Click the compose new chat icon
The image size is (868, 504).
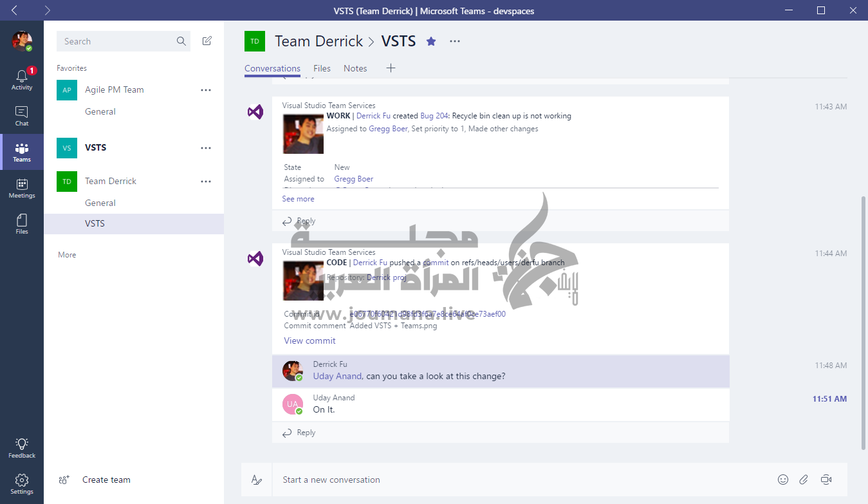(x=207, y=41)
